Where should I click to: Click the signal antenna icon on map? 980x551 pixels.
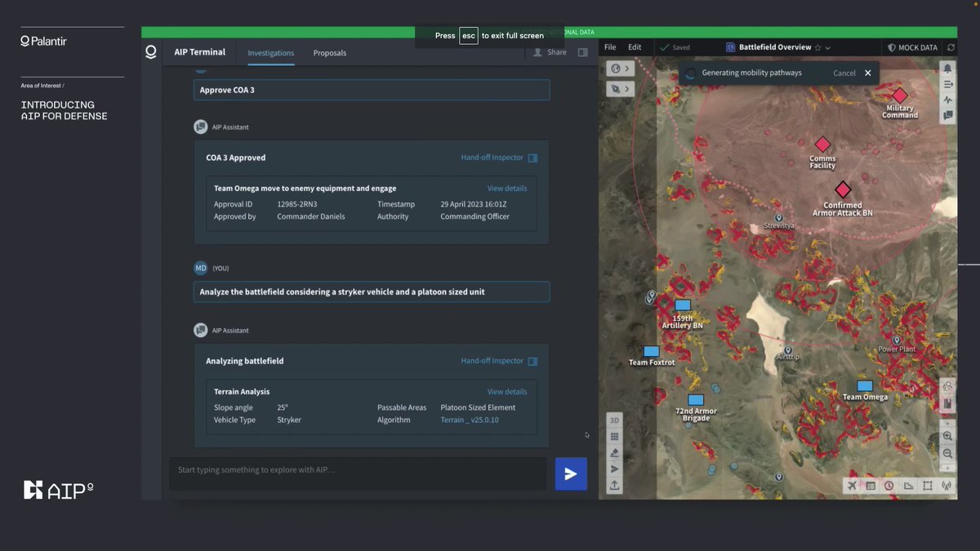pyautogui.click(x=947, y=486)
